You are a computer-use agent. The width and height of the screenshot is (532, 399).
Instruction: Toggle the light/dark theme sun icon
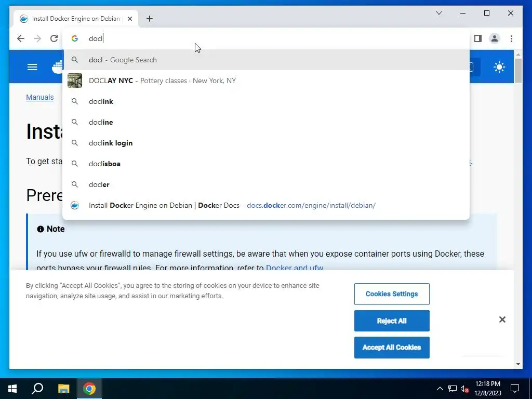(499, 67)
